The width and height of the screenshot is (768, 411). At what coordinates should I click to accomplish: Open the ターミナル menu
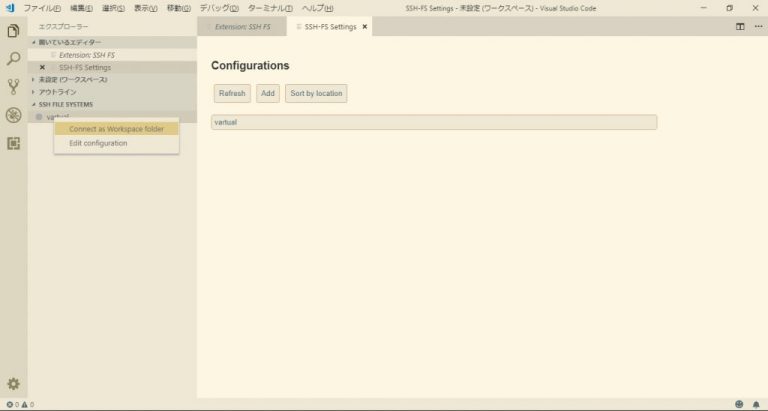pyautogui.click(x=270, y=8)
